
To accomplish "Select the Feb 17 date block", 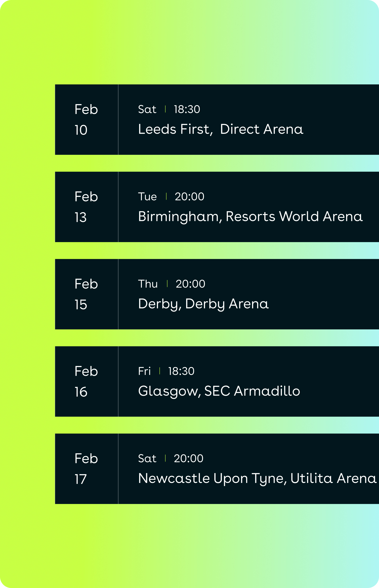I will coord(86,469).
